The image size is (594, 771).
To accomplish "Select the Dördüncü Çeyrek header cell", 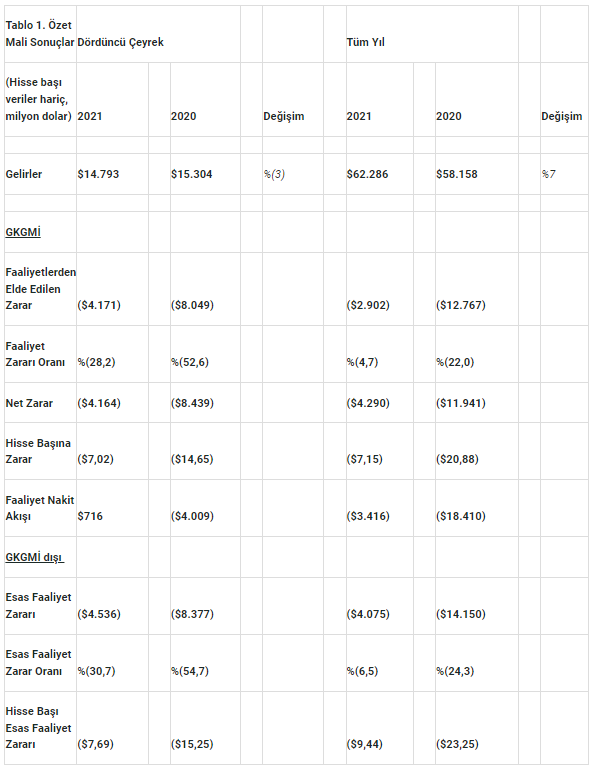I will 120,42.
